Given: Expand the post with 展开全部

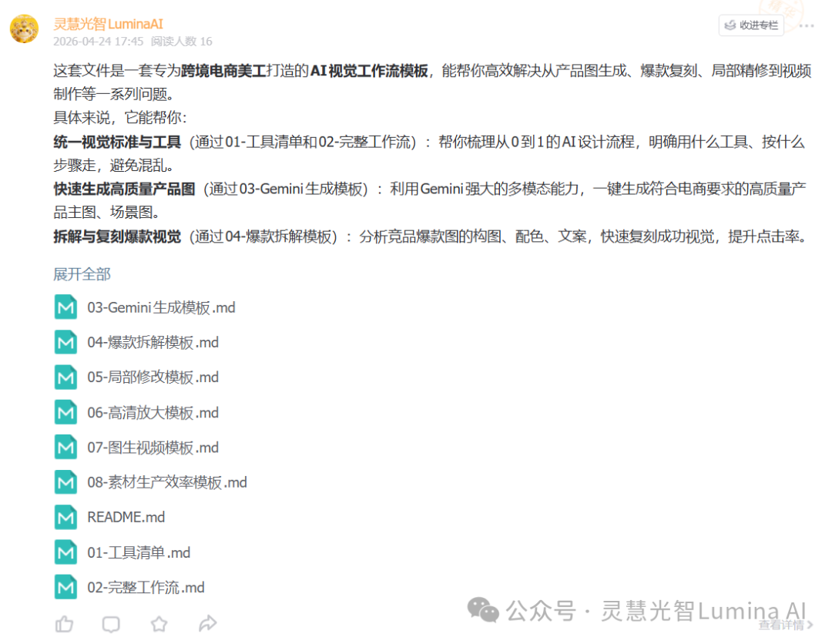Looking at the screenshot, I should pos(82,273).
